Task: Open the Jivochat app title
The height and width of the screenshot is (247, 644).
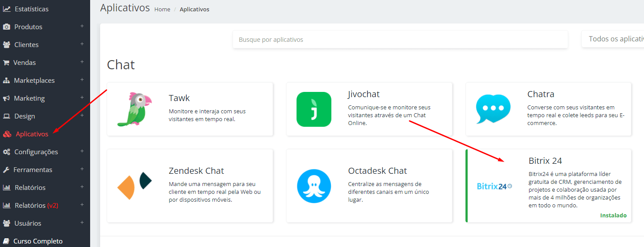Action: coord(364,94)
